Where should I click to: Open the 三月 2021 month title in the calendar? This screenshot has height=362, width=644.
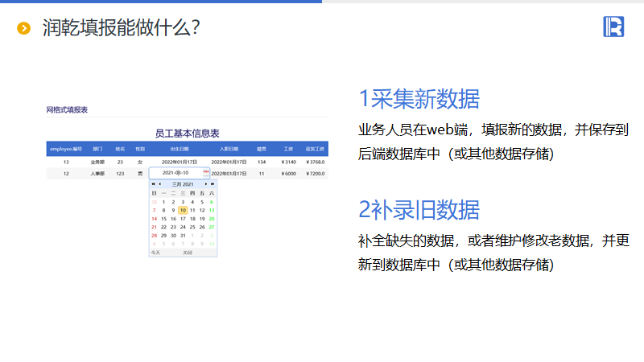tap(183, 184)
